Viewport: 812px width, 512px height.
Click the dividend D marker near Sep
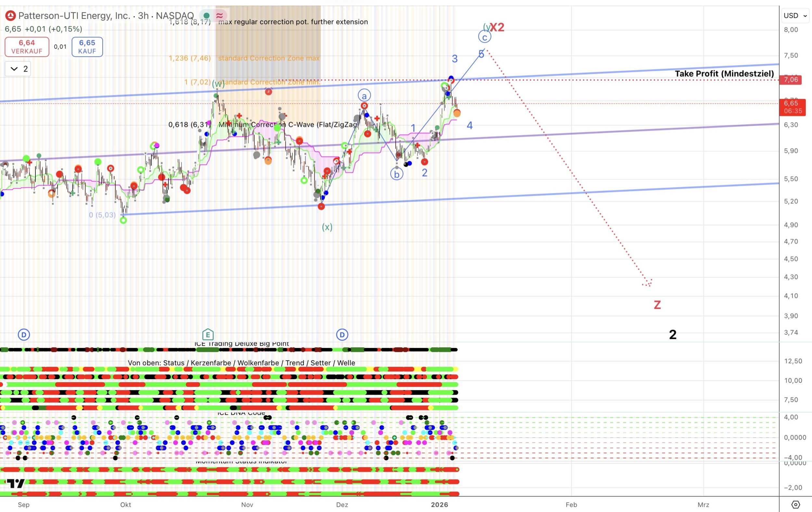[24, 335]
